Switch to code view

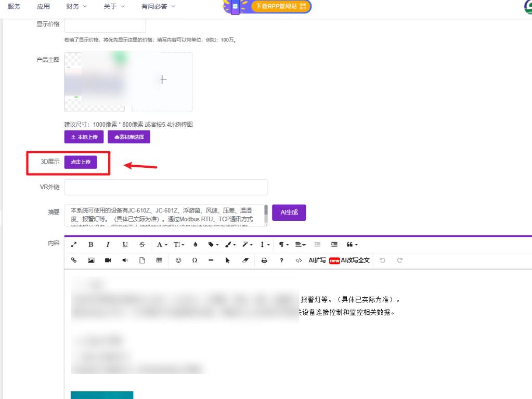299,260
